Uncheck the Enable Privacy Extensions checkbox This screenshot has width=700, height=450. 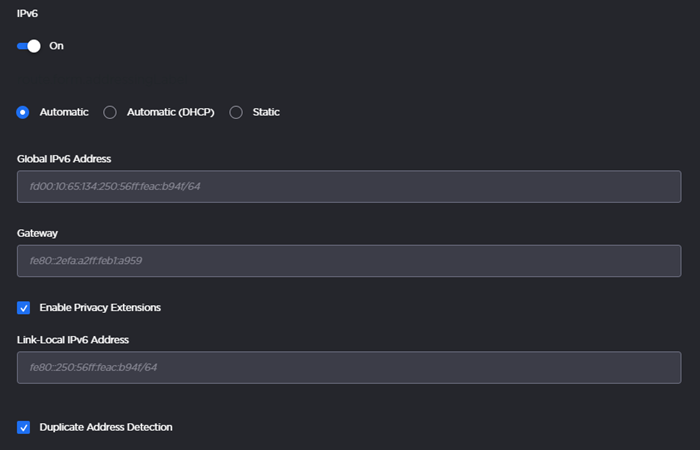pyautogui.click(x=23, y=307)
